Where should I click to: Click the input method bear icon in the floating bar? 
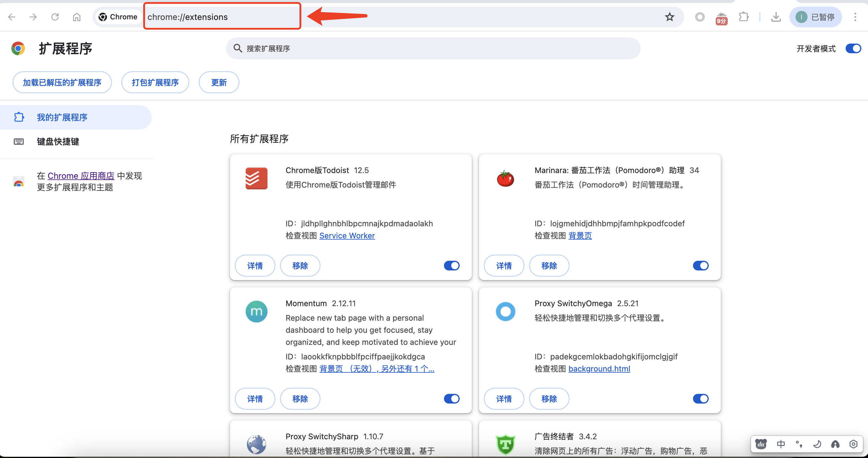coord(761,444)
